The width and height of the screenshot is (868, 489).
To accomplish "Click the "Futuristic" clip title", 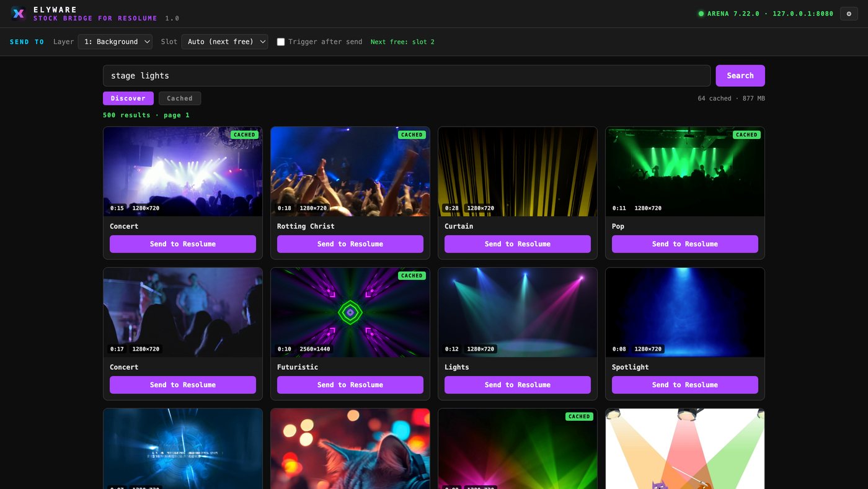I will [x=298, y=367].
